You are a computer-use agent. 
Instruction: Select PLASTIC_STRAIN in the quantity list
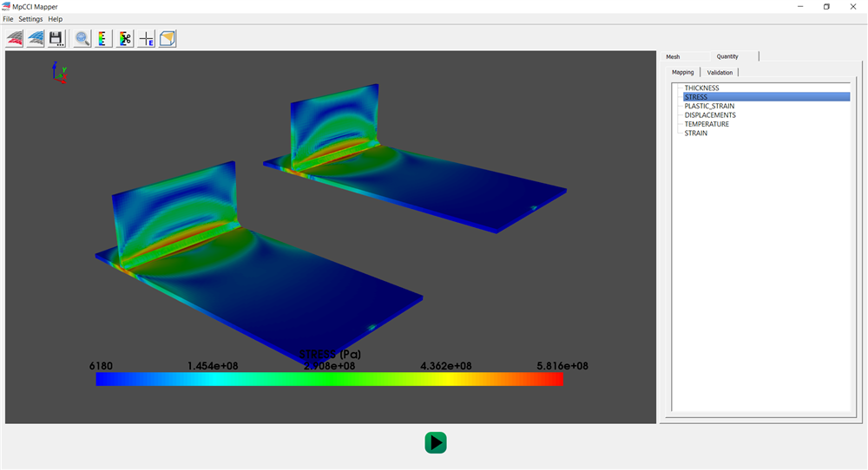tap(709, 106)
